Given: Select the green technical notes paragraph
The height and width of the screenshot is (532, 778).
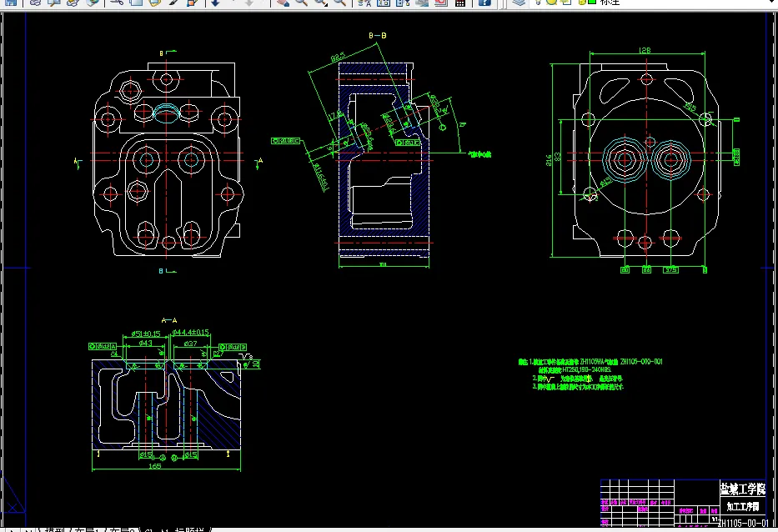Looking at the screenshot, I should 590,374.
